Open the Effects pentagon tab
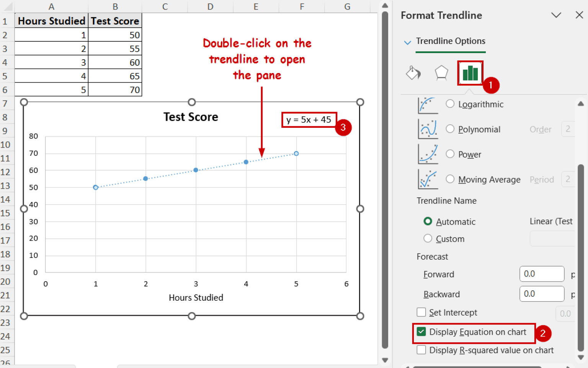This screenshot has height=368, width=588. click(x=441, y=72)
